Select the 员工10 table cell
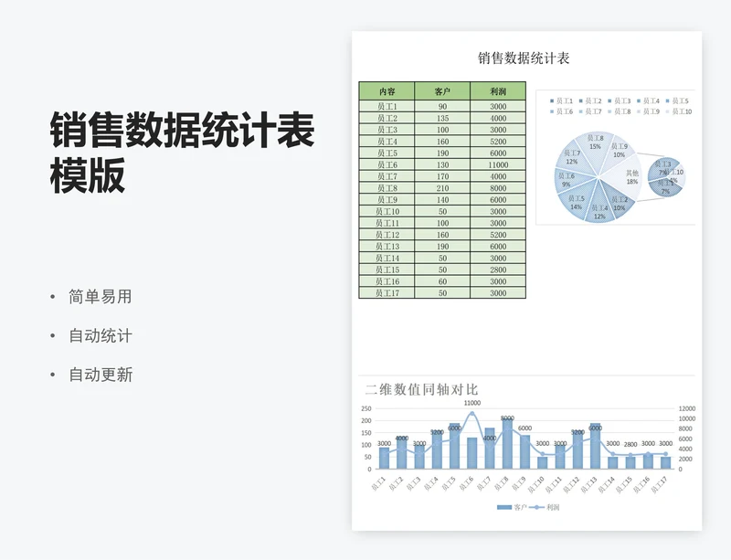Screen dimensions: 731x560 pyautogui.click(x=387, y=211)
